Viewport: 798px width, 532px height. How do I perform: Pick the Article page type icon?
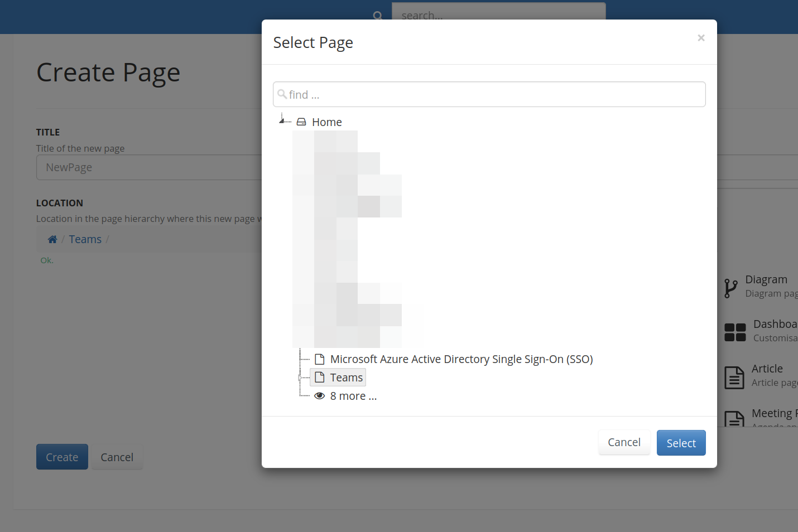pos(734,377)
